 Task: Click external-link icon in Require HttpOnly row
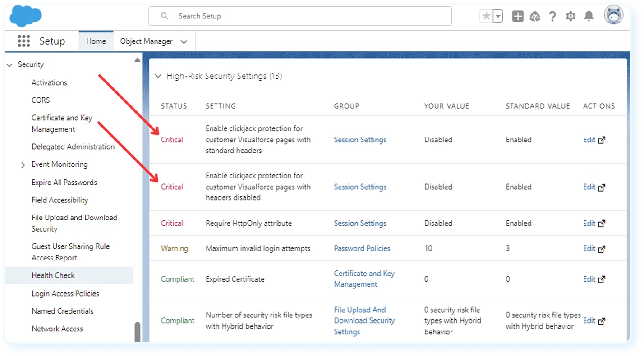(x=601, y=224)
